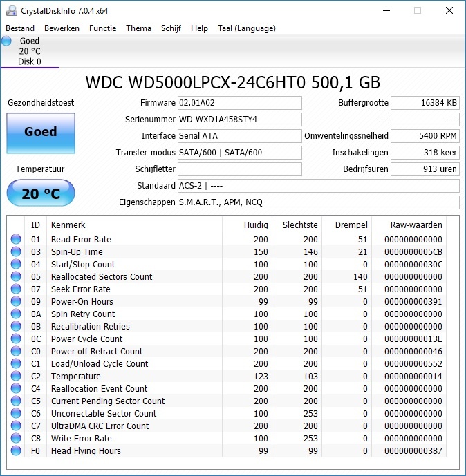
Task: Select Disk 0 health status orb
Action: tap(6, 41)
